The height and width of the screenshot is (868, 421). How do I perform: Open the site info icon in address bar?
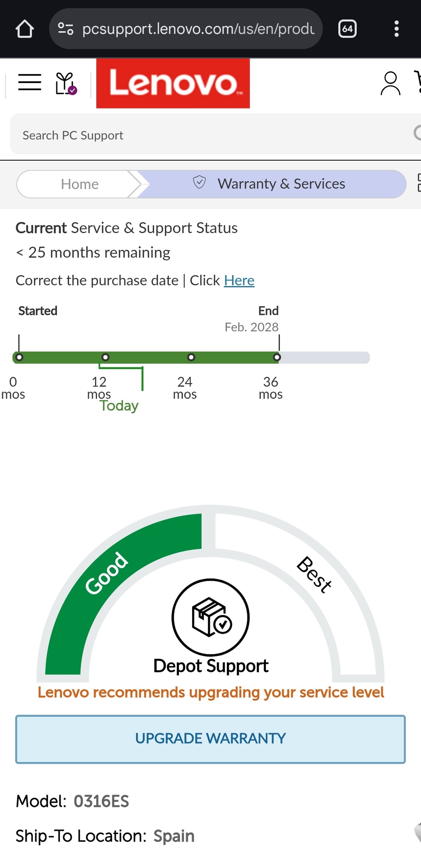tap(66, 29)
